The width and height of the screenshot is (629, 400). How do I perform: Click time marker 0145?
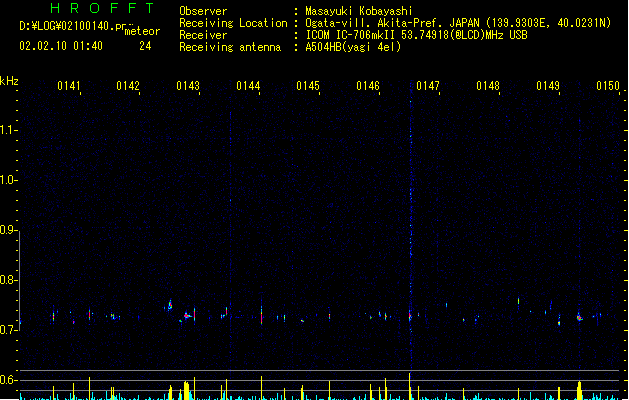308,86
